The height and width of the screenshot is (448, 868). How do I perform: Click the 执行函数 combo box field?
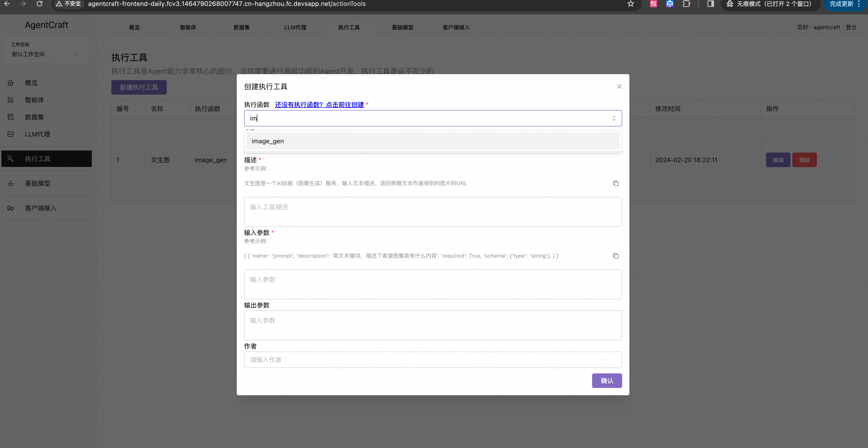433,118
